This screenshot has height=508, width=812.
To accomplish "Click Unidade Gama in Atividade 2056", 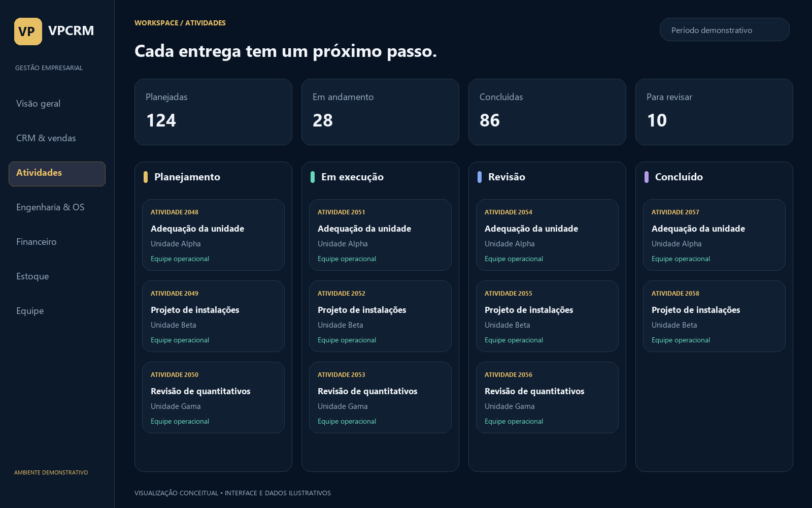I will (x=510, y=406).
